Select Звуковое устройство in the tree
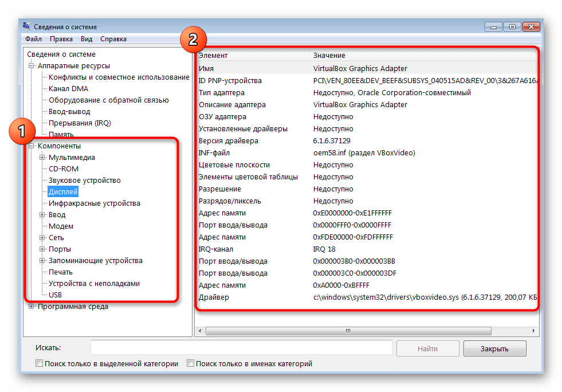The image size is (562, 392). click(x=85, y=180)
